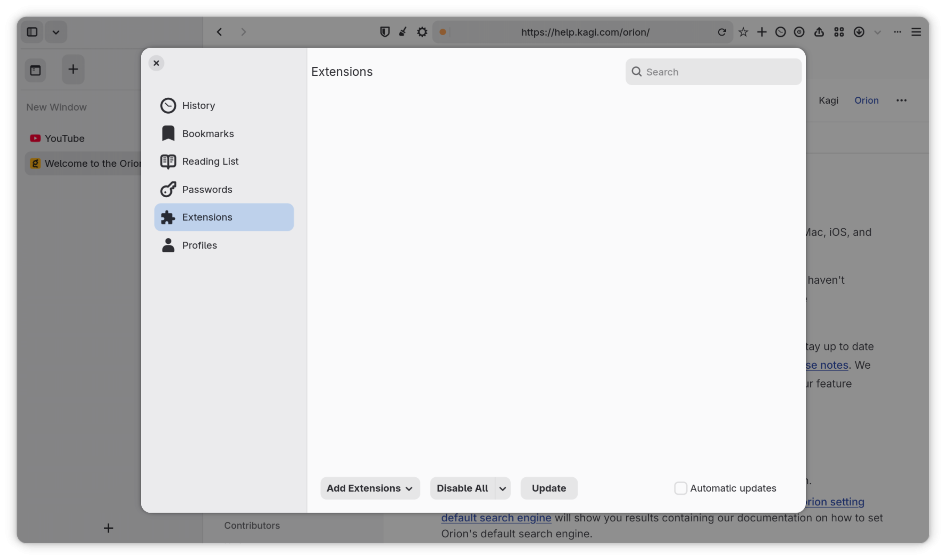Bookmark page using the star icon

(743, 32)
